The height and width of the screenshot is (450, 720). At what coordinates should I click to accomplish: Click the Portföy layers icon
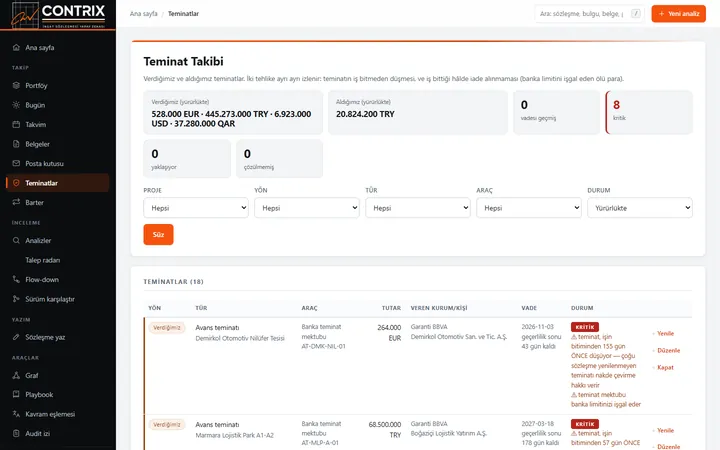click(x=16, y=85)
